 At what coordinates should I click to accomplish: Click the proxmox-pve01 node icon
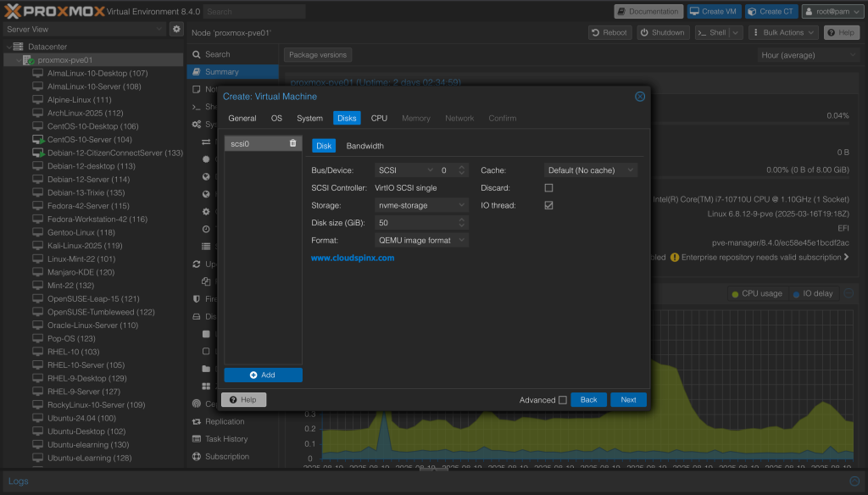click(28, 60)
